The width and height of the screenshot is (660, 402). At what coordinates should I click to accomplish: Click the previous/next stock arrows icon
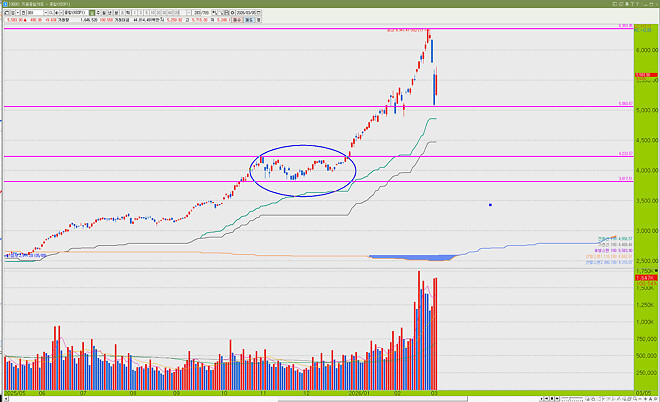(58, 13)
